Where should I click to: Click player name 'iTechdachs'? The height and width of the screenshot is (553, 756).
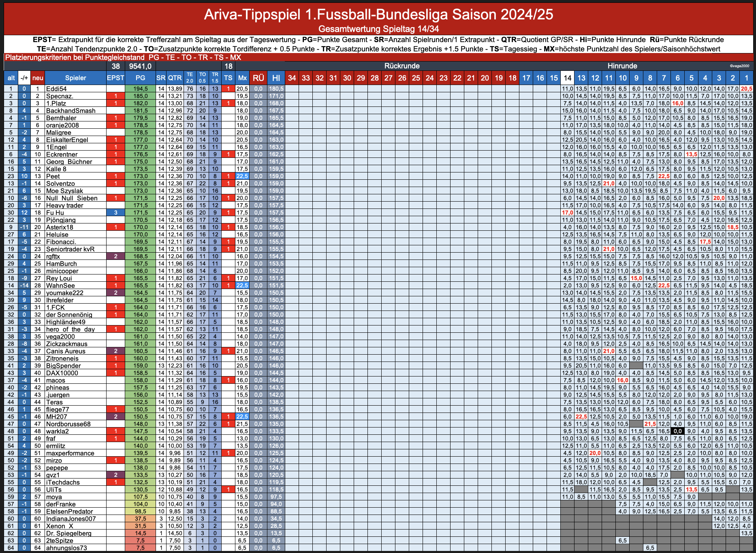63,482
